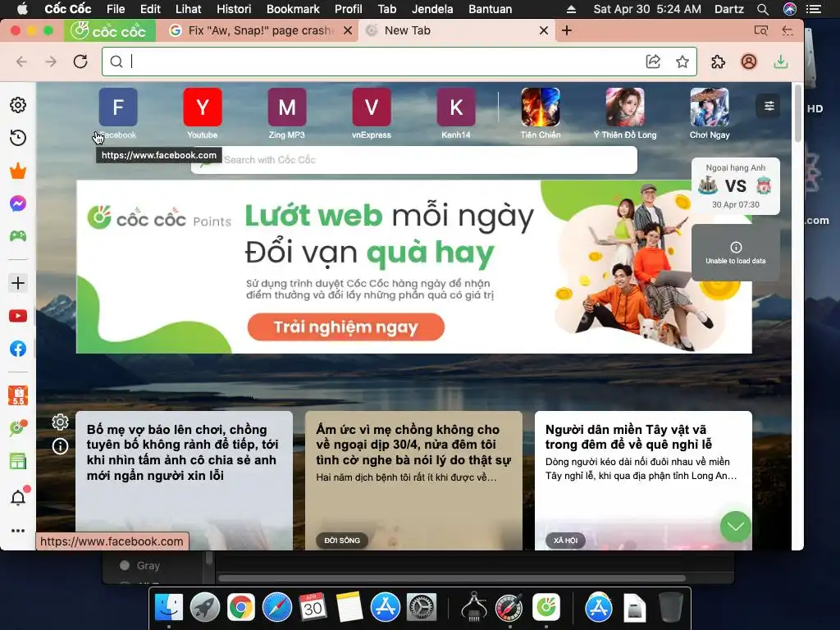This screenshot has height=630, width=840.
Task: Reload the current page
Action: (80, 62)
